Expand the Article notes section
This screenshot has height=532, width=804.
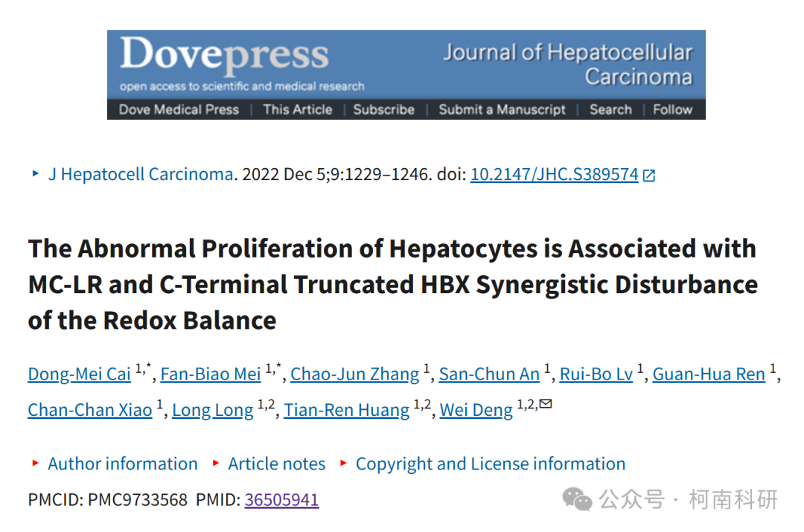277,464
